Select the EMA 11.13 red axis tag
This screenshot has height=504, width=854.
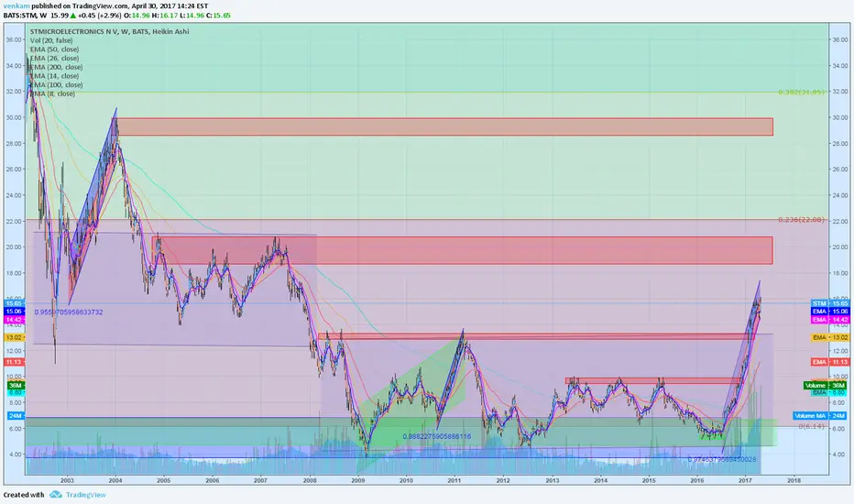830,362
